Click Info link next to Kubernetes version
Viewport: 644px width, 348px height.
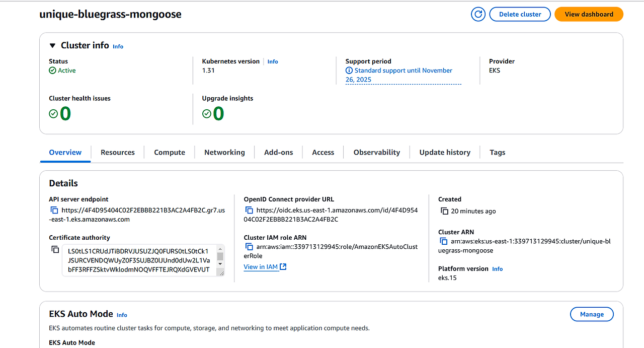[x=273, y=61]
